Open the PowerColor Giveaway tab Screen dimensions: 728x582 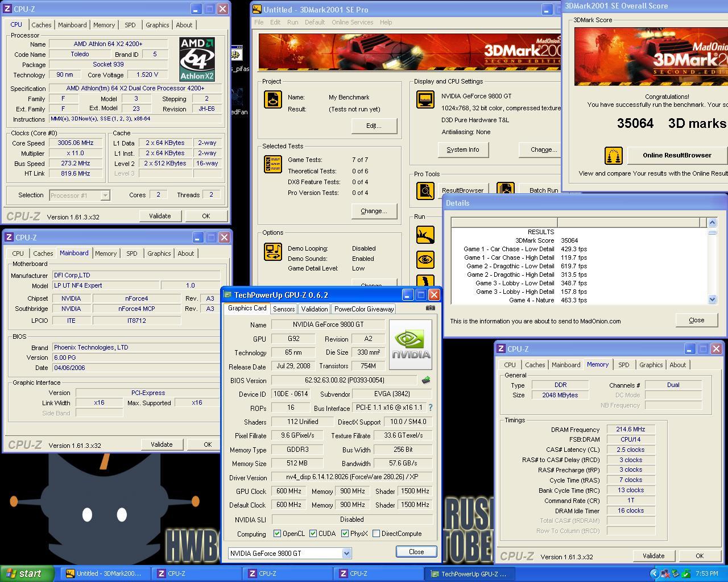click(x=364, y=309)
